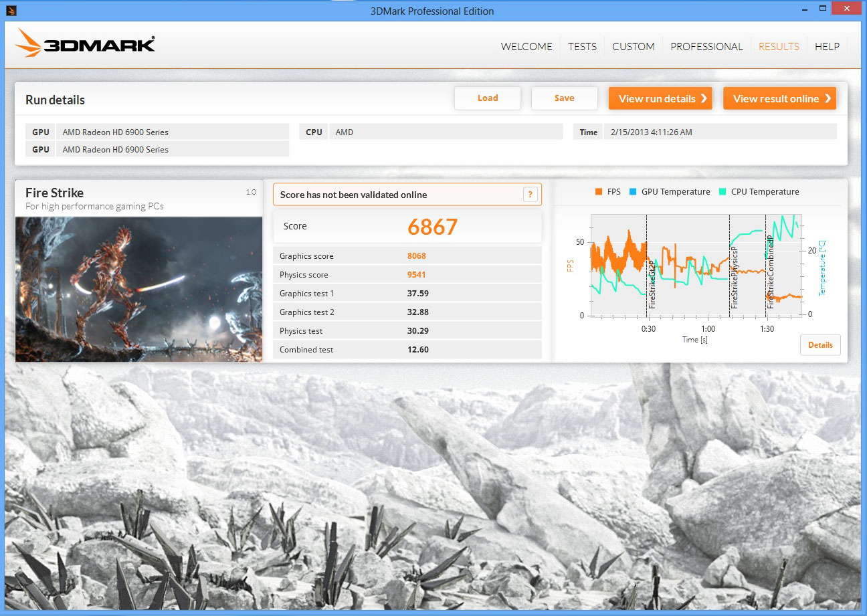The width and height of the screenshot is (867, 616).
Task: Open the HELP tab
Action: 827,46
